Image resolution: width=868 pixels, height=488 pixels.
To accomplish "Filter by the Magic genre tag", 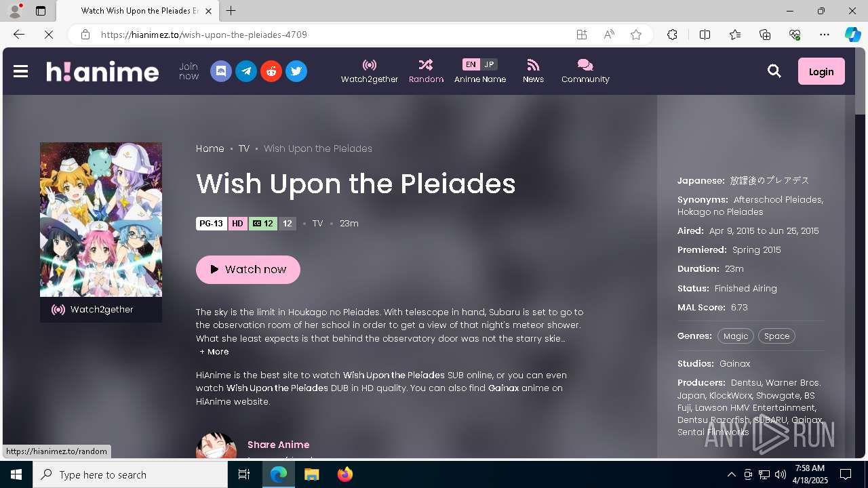I will click(x=736, y=336).
